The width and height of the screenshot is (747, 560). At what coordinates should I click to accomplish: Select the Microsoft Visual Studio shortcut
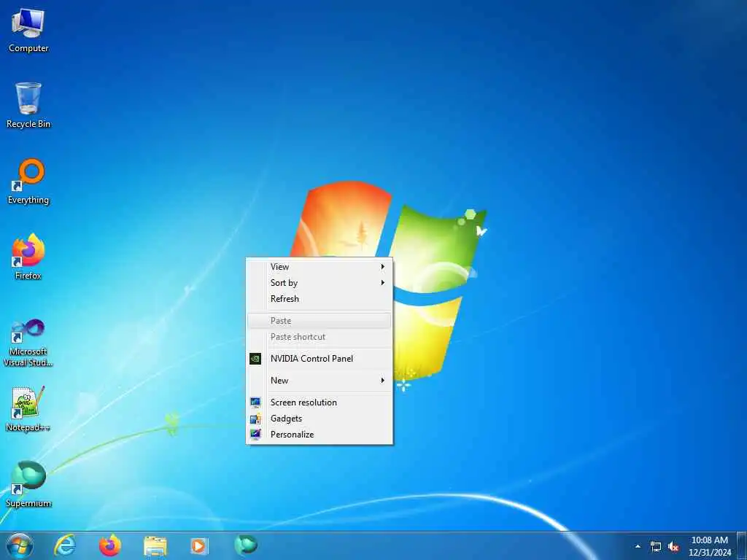pyautogui.click(x=28, y=343)
